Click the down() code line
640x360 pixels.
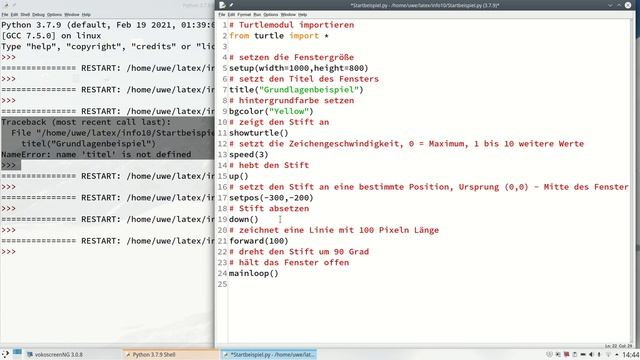(244, 220)
